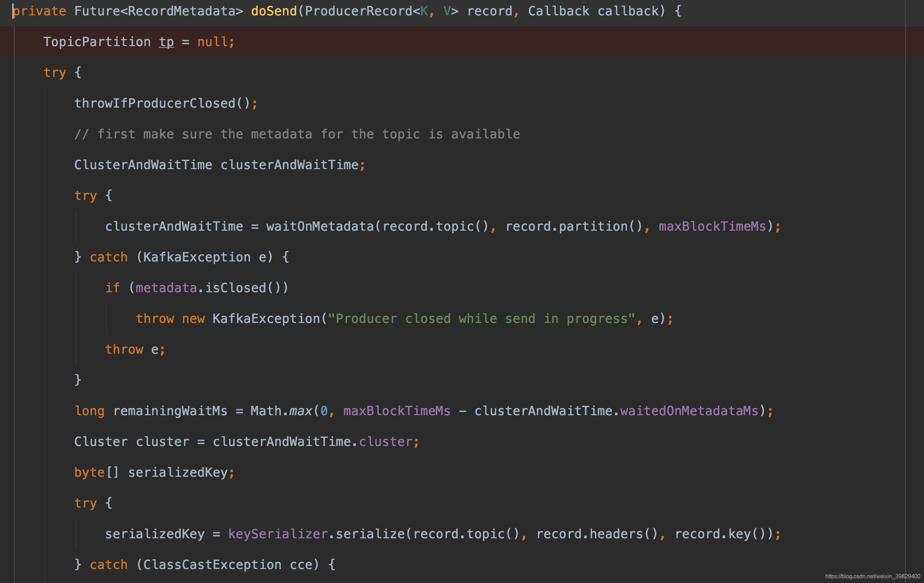
Task: Click the "Producer closed while send" string
Action: tap(481, 319)
